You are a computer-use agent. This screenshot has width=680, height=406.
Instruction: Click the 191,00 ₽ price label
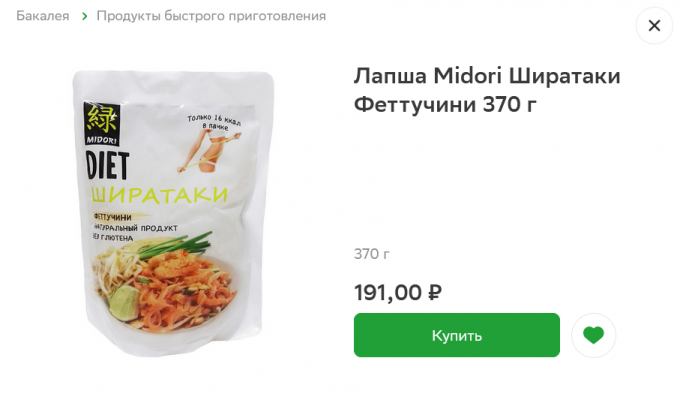pyautogui.click(x=398, y=292)
